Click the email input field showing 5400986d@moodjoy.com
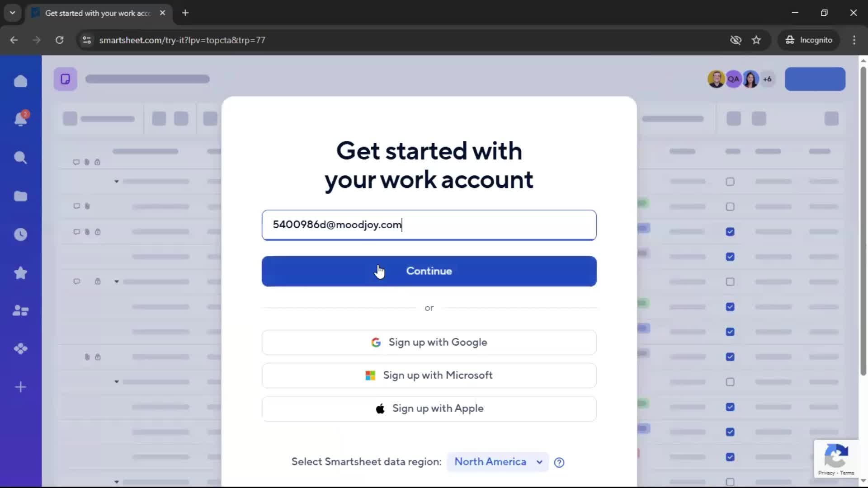The width and height of the screenshot is (868, 488). (429, 225)
